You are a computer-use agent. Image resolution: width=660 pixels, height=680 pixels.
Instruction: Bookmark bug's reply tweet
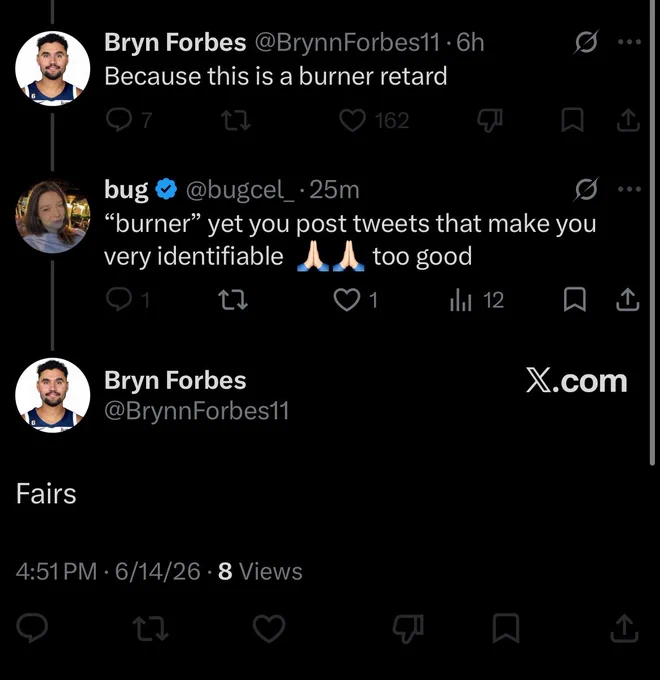[575, 300]
